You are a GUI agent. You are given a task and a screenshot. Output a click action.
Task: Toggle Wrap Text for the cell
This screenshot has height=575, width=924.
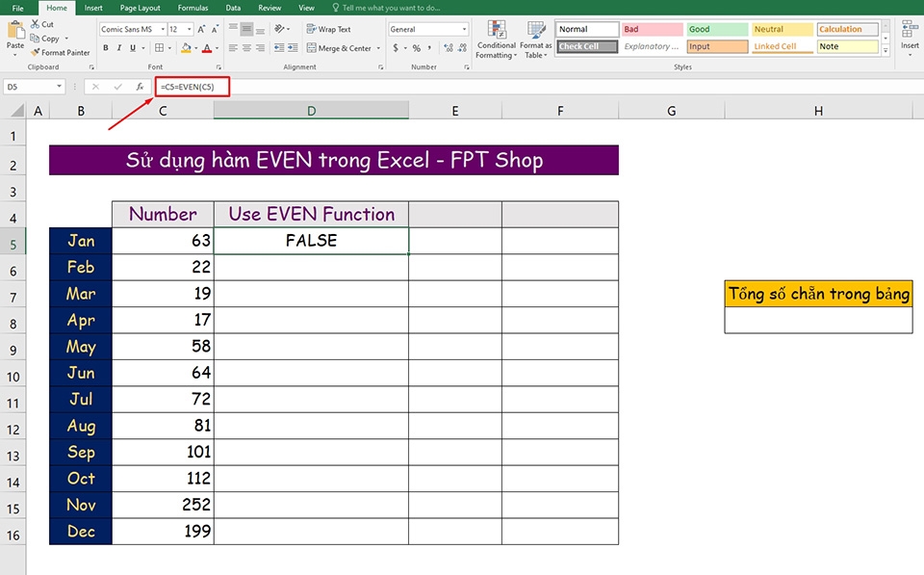point(328,29)
